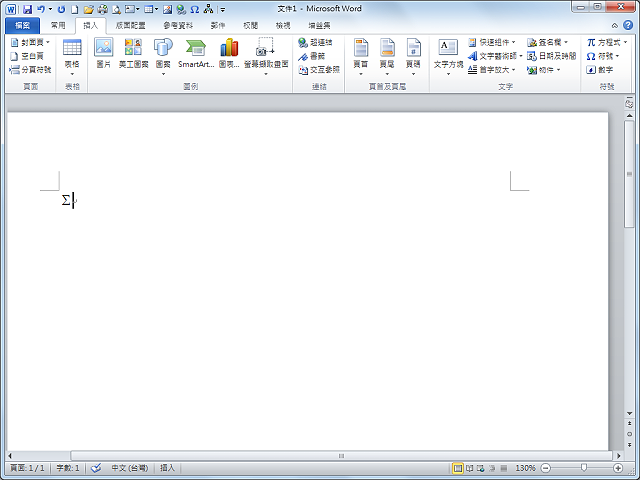Open the Shapes (圖案) dropdown
Viewport: 640px width, 480px height.
click(163, 57)
